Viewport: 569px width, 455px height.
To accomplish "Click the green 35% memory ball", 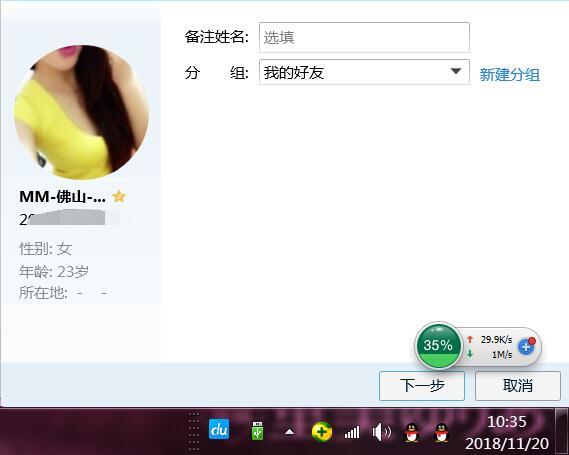I will point(438,345).
